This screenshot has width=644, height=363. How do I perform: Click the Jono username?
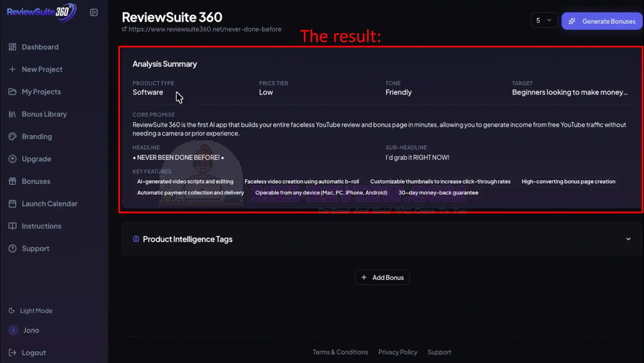click(x=31, y=330)
